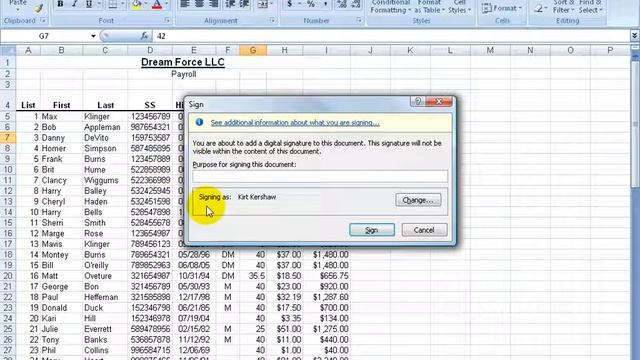The width and height of the screenshot is (640, 360).
Task: Click Increase Decimal icon
Action: point(342,4)
